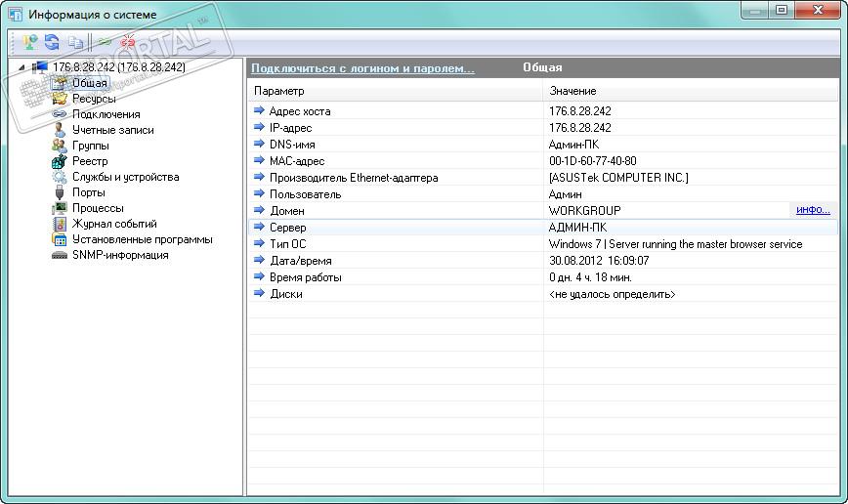Open the Подключения chain icon

59,114
